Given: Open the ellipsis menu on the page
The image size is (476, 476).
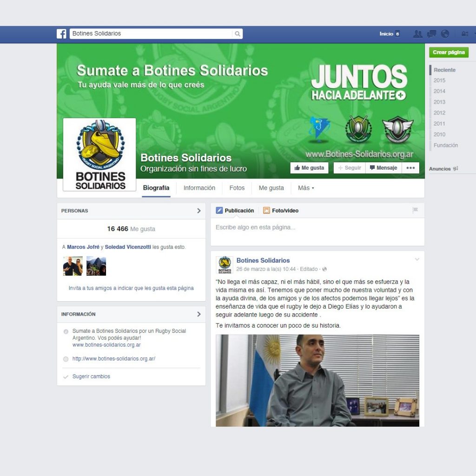Looking at the screenshot, I should click(x=410, y=168).
